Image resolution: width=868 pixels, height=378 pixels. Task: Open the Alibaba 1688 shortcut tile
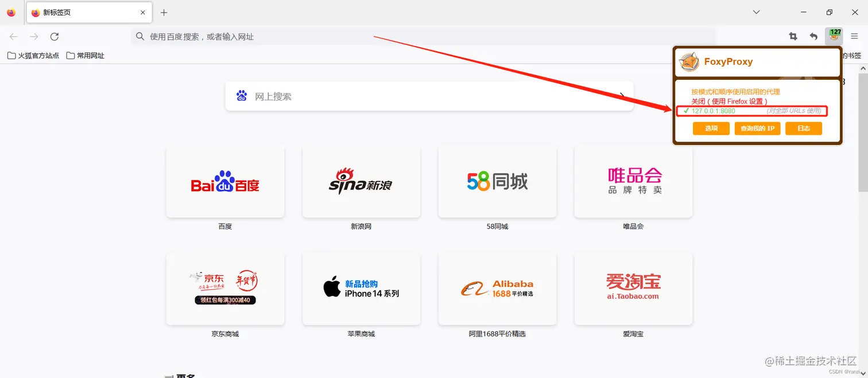[x=497, y=289]
